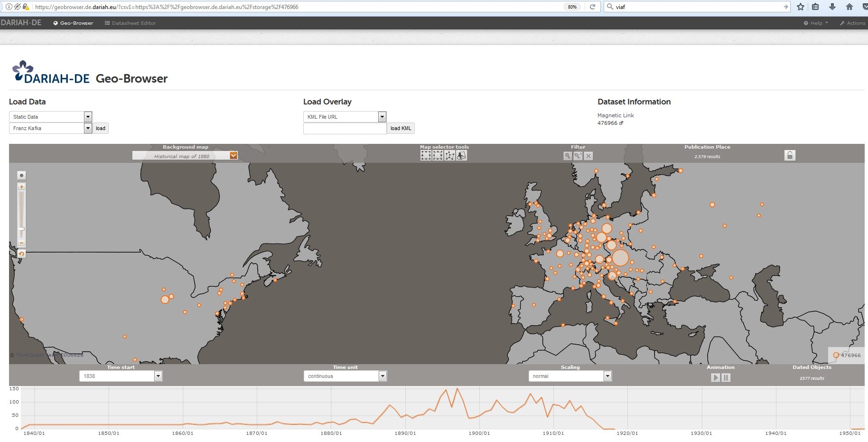Zoom out map with the minus button
This screenshot has width=868, height=442.
21,243
